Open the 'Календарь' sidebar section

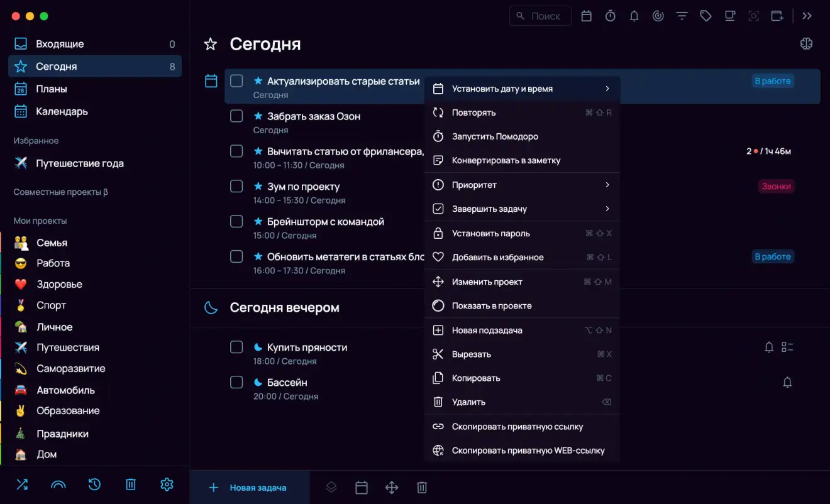tap(62, 111)
